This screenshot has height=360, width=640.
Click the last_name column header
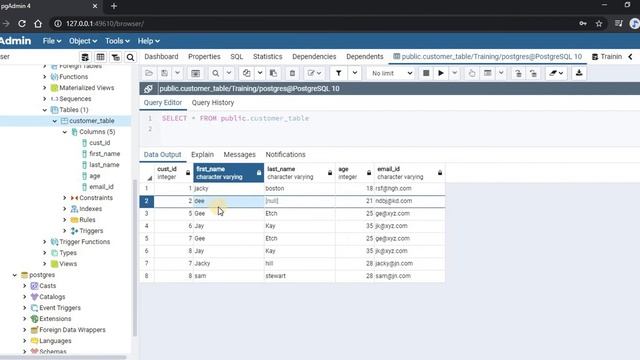click(x=299, y=173)
